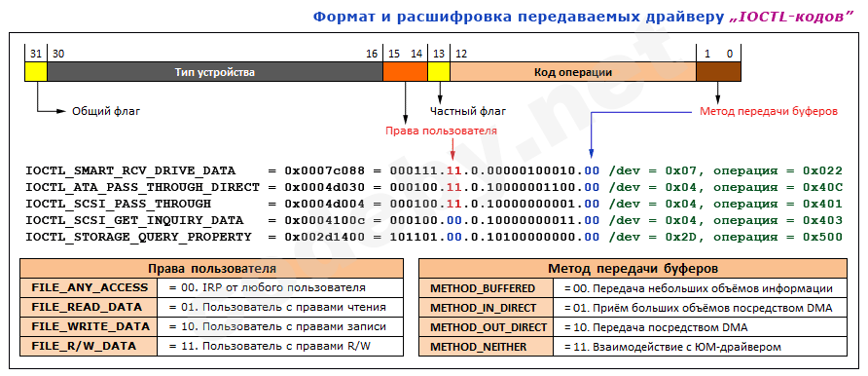Click the FILE_R/W_DATA cell
The image size is (868, 376).
[x=90, y=347]
